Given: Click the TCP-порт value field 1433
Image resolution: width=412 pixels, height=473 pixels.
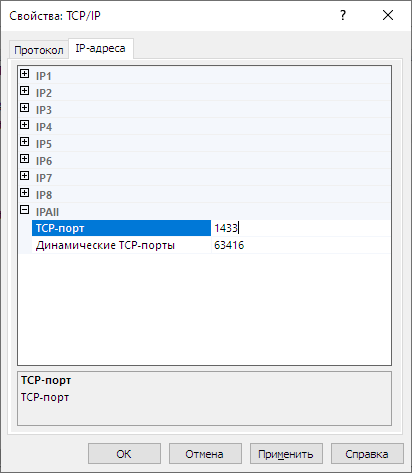Looking at the screenshot, I should click(301, 228).
